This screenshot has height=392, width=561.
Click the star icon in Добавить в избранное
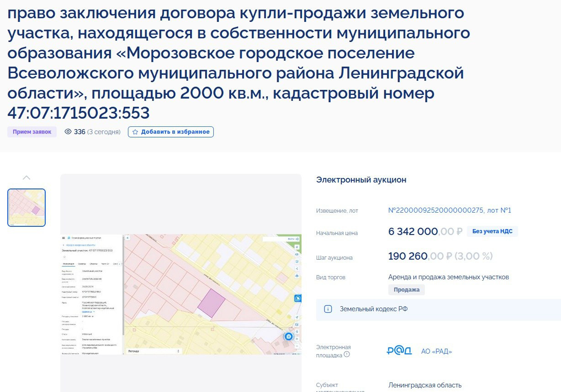click(x=135, y=132)
